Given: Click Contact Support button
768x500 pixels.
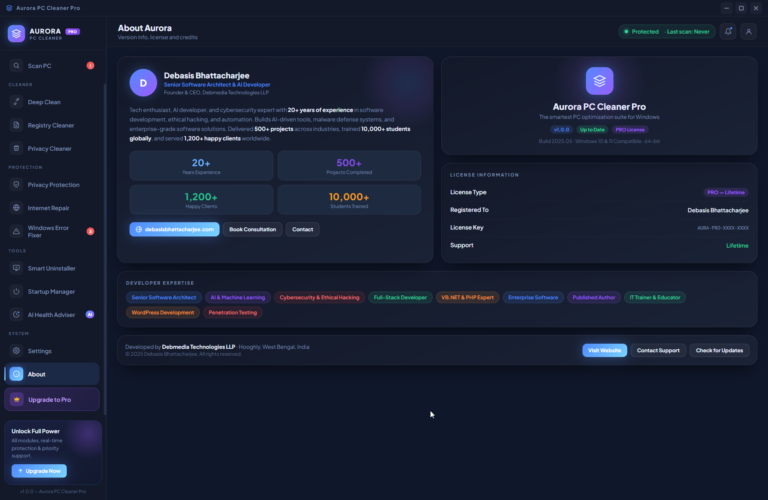Looking at the screenshot, I should (x=658, y=350).
